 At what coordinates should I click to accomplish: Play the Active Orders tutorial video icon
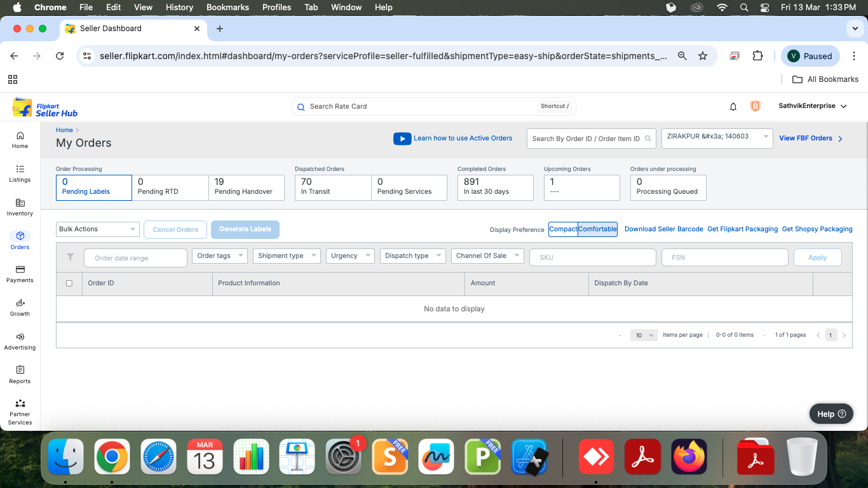click(402, 139)
